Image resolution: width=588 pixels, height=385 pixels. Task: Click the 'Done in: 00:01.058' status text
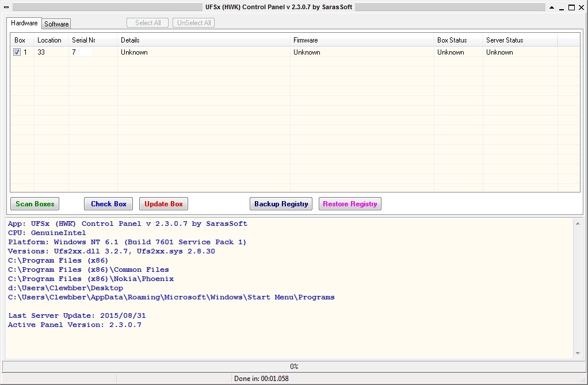261,378
